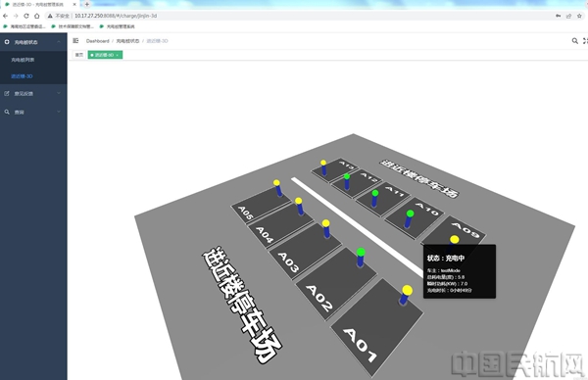Close the green 进近楼-3D page tab
This screenshot has width=588, height=380.
118,55
